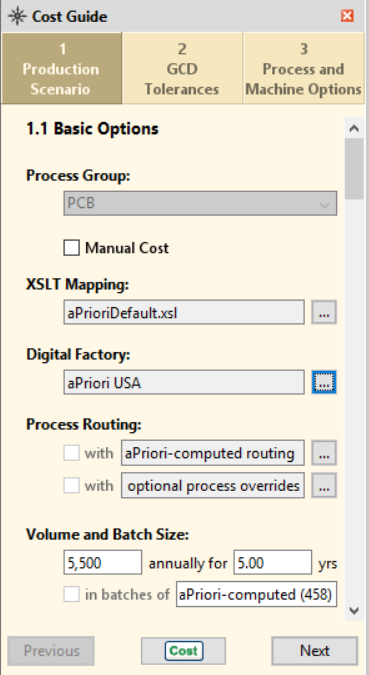This screenshot has height=675, width=369.
Task: Switch to Production Scenario tab
Action: coord(61,68)
